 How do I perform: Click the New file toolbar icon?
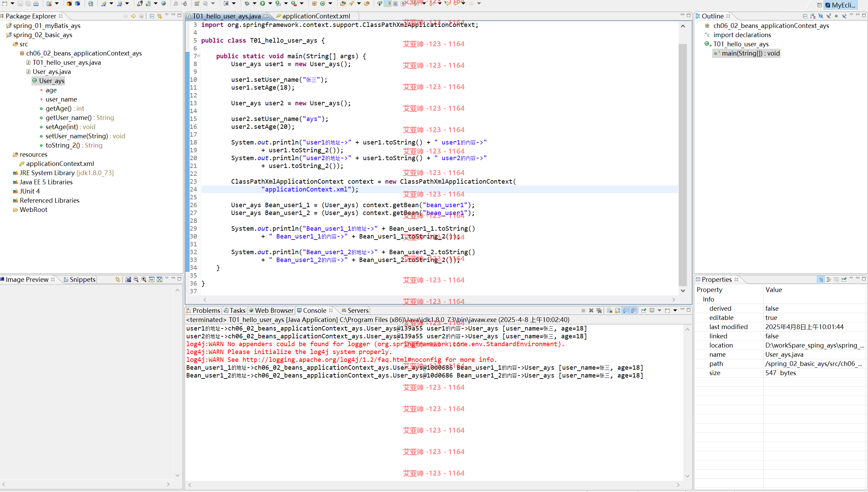pyautogui.click(x=5, y=3)
